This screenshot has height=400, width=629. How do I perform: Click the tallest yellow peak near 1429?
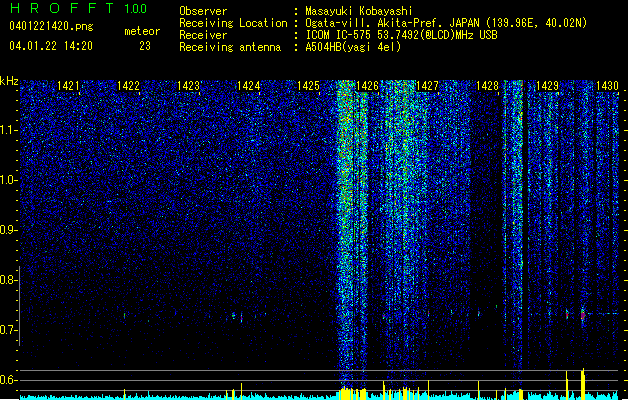coord(583,384)
